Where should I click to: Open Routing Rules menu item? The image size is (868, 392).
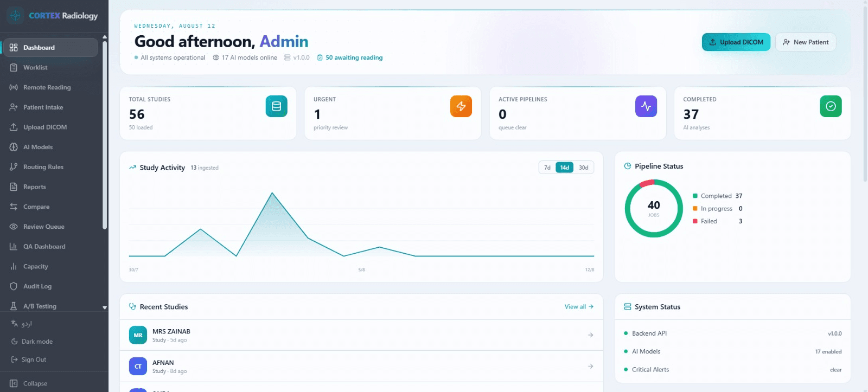pyautogui.click(x=51, y=167)
